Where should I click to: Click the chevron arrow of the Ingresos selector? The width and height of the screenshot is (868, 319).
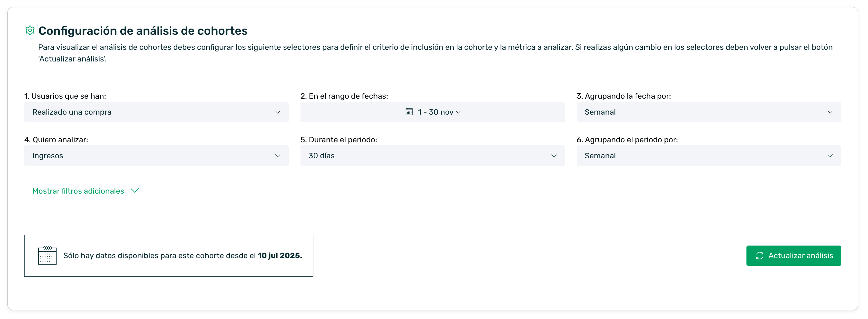[x=278, y=156]
